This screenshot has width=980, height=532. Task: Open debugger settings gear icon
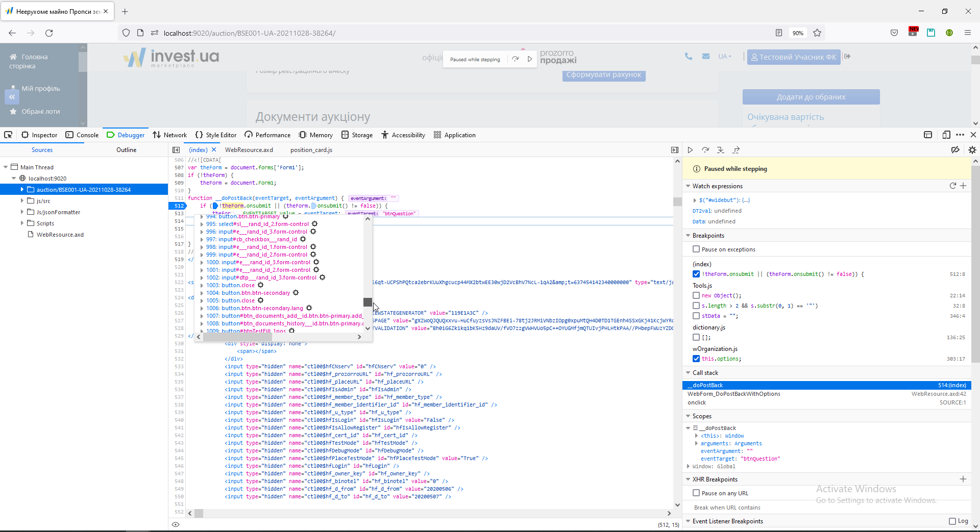pyautogui.click(x=972, y=150)
